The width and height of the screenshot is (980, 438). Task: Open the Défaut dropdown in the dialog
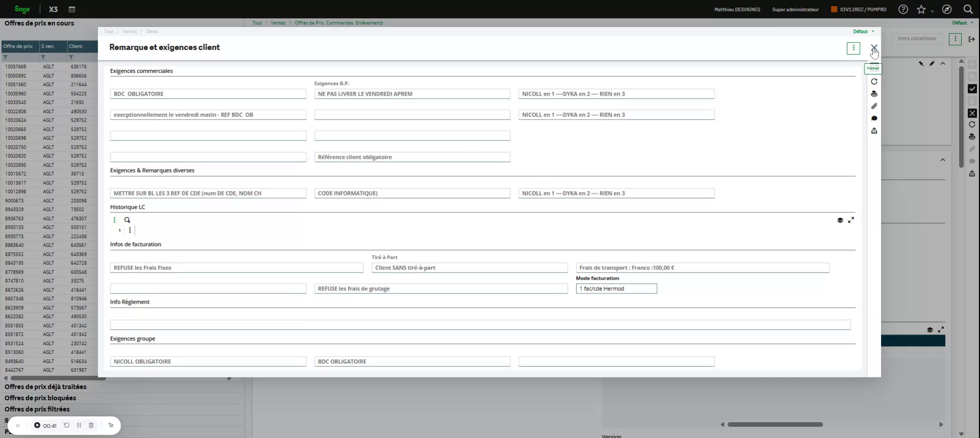click(864, 32)
